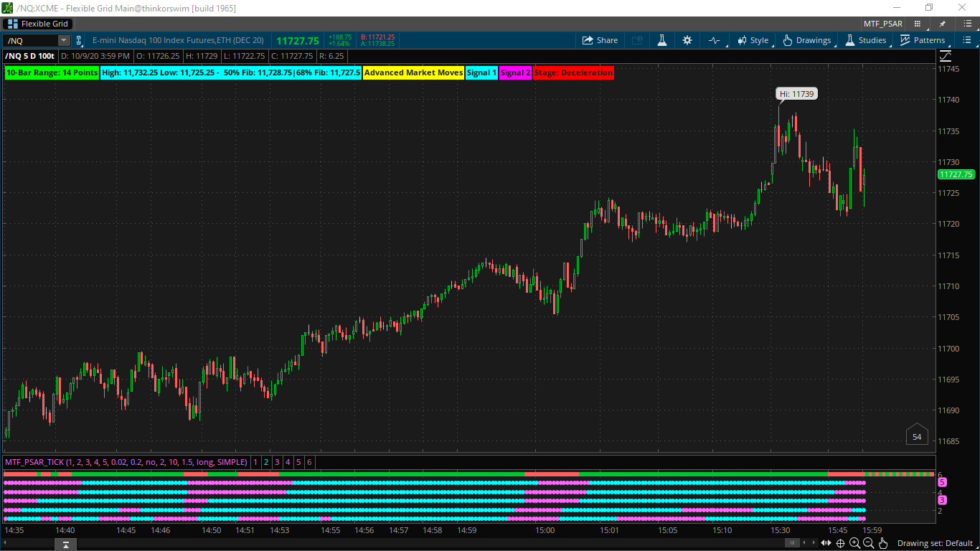Open the Studies menu

point(866,40)
